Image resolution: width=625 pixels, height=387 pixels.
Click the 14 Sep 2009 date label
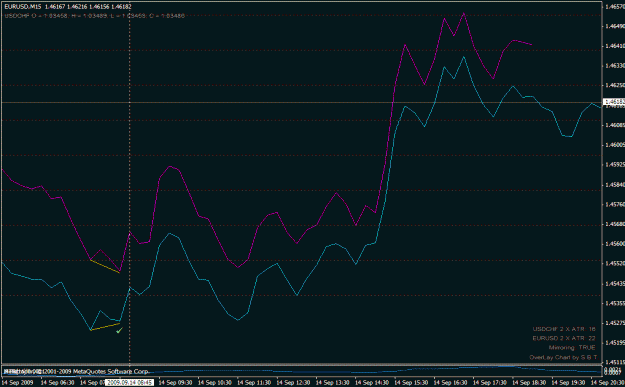point(17,383)
